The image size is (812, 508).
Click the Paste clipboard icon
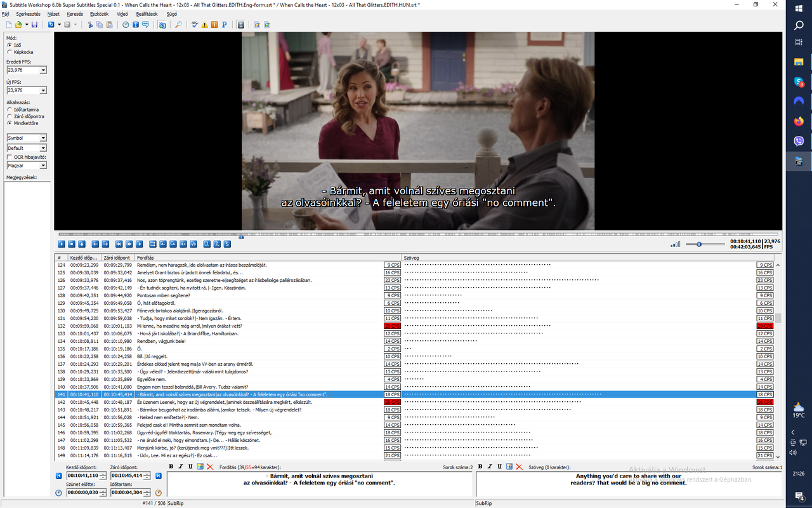click(109, 25)
